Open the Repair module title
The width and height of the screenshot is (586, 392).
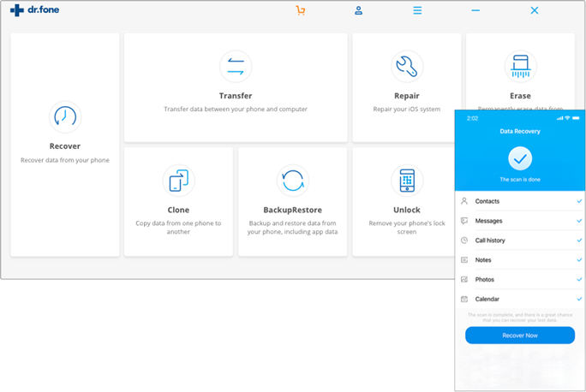(407, 96)
